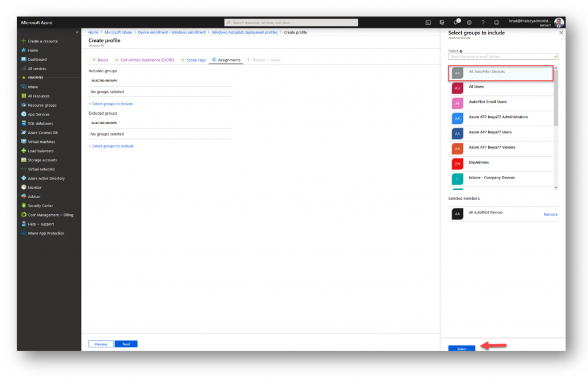588x380 pixels.
Task: Click Home in the breadcrumb
Action: click(x=94, y=32)
